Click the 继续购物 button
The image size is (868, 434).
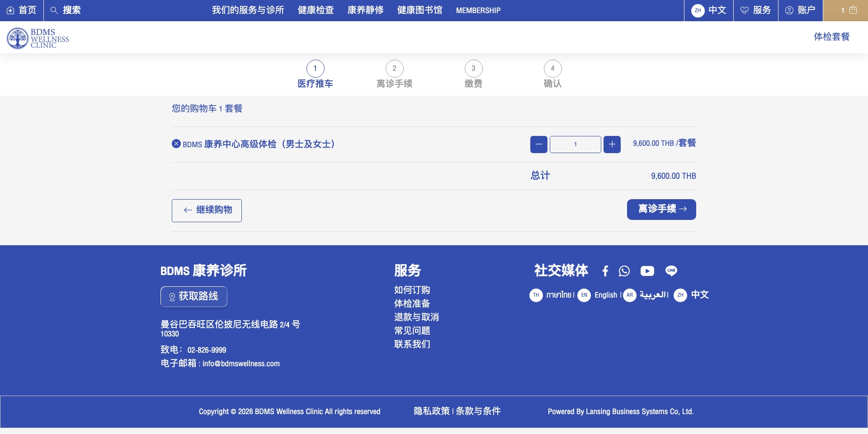(x=207, y=210)
